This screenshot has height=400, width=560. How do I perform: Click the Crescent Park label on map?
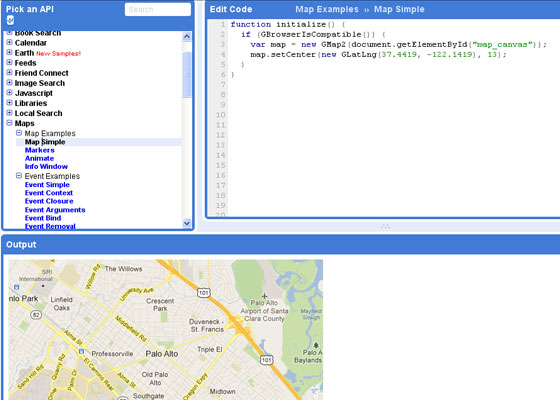click(x=160, y=305)
